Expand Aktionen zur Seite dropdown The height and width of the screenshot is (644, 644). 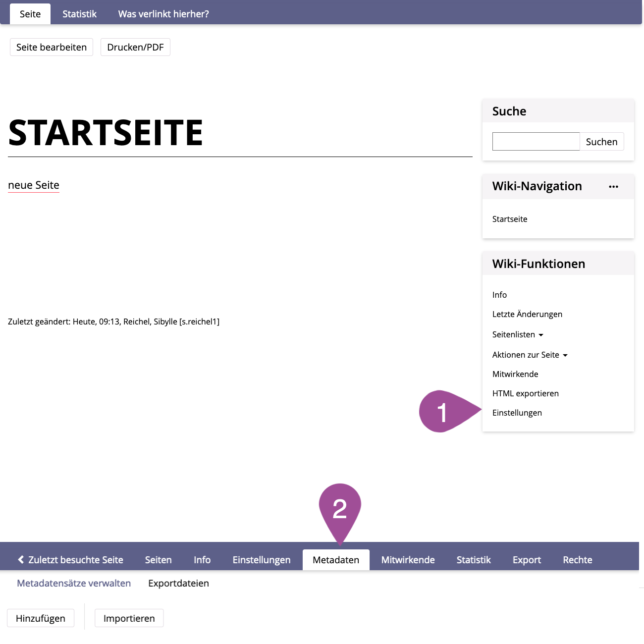[530, 355]
